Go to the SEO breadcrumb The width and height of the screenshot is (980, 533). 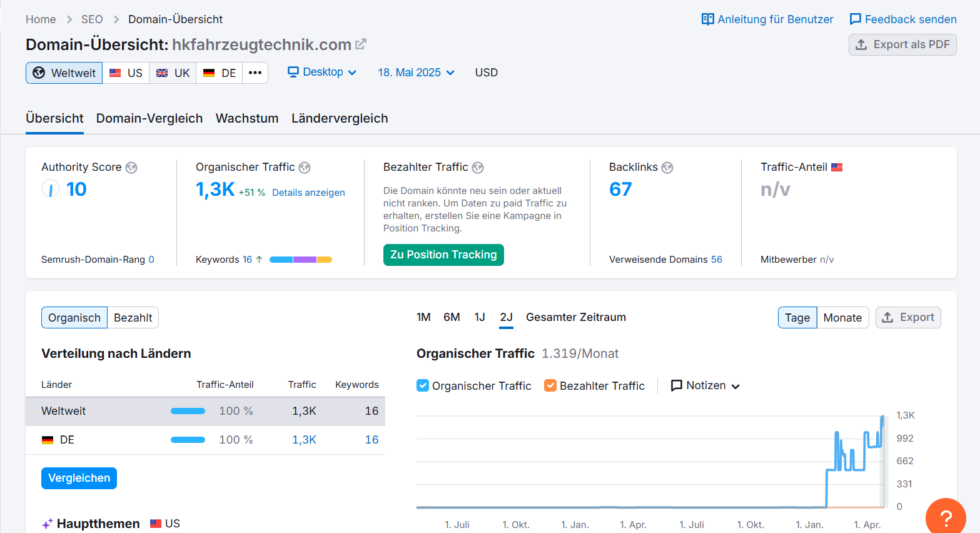92,19
